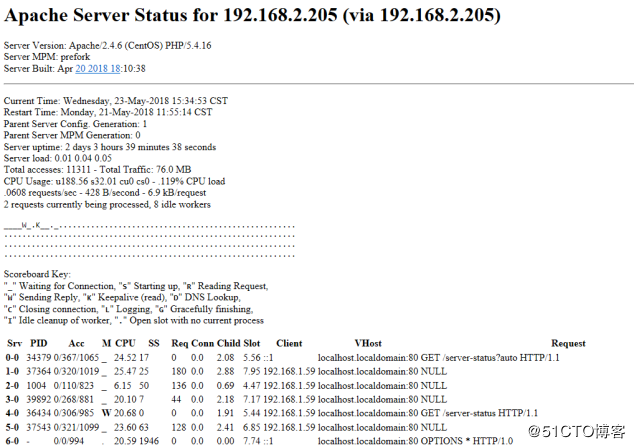Click '2 requests currently being processed' line

pos(107,204)
